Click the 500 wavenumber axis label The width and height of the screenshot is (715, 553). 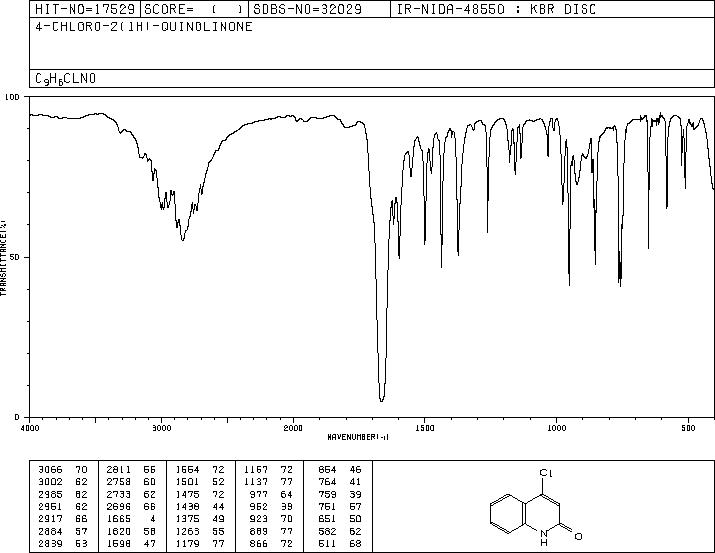[688, 428]
